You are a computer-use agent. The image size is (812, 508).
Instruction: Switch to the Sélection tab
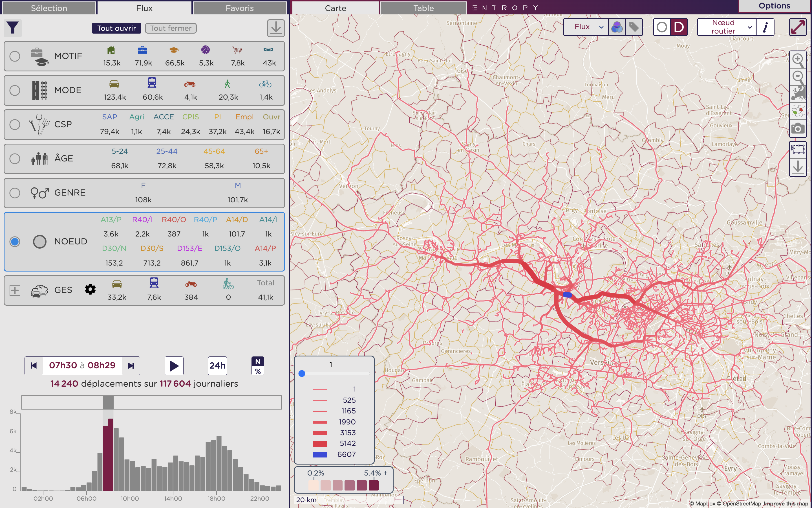coord(49,8)
